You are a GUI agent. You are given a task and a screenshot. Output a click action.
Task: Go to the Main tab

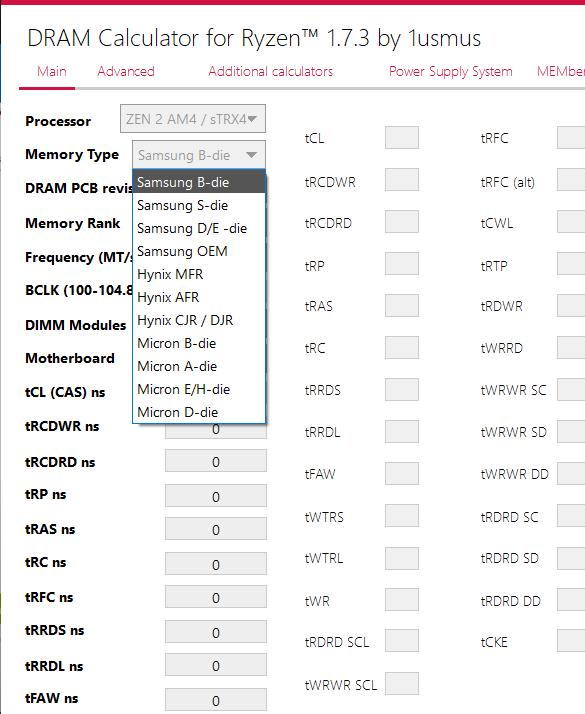point(51,71)
